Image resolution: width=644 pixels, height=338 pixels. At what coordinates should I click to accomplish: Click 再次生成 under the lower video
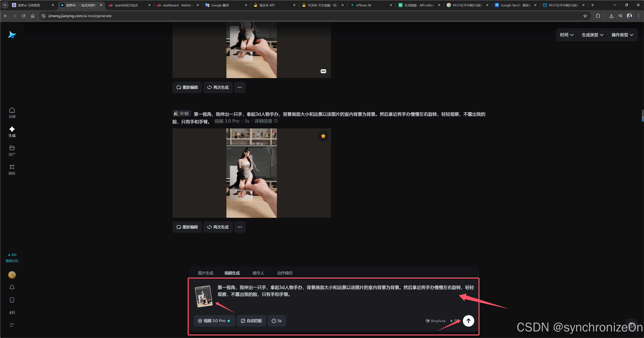pyautogui.click(x=218, y=227)
